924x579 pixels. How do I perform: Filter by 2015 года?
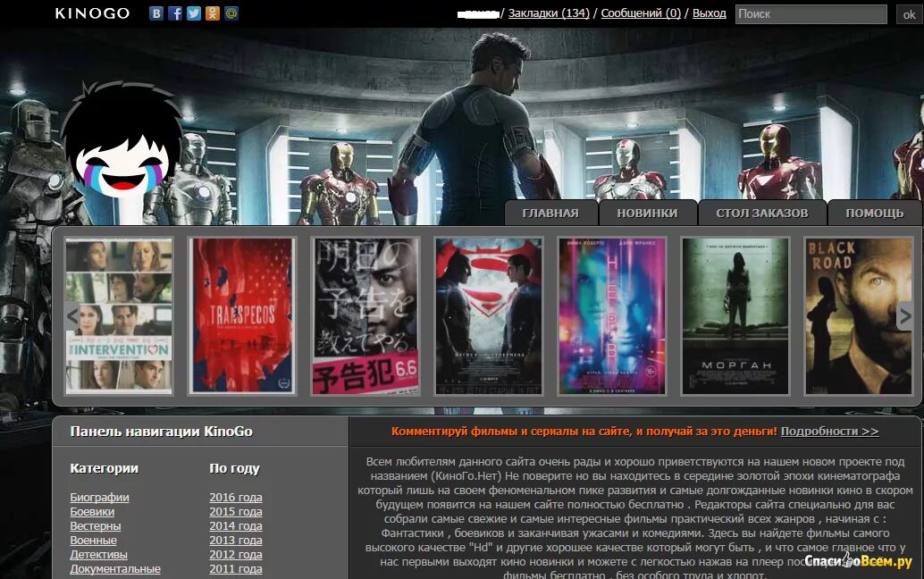tap(236, 511)
